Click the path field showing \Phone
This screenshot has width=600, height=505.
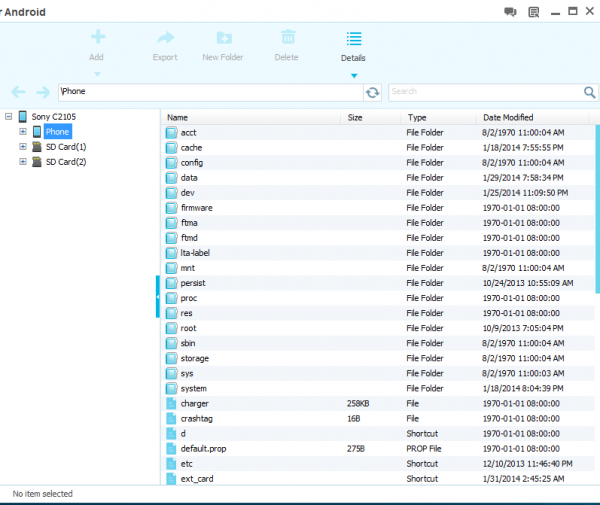210,92
